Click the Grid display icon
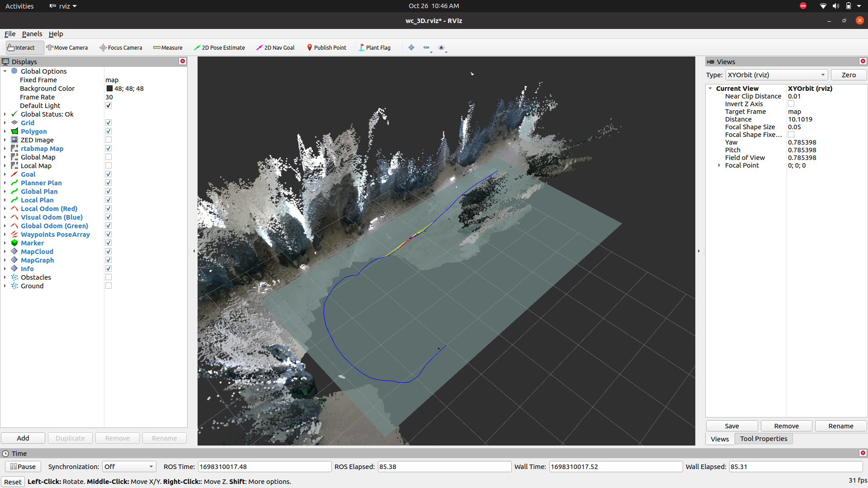The width and height of the screenshot is (868, 488). click(14, 122)
